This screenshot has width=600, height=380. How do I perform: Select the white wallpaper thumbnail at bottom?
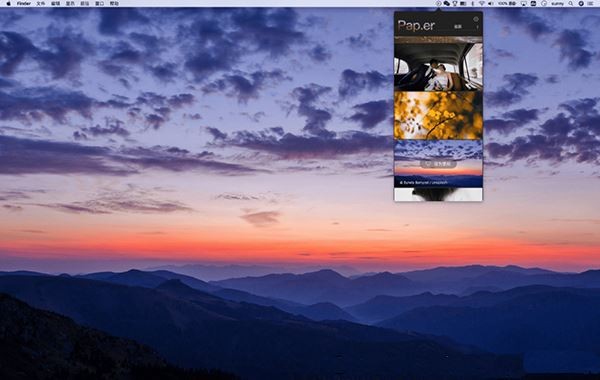pyautogui.click(x=439, y=194)
